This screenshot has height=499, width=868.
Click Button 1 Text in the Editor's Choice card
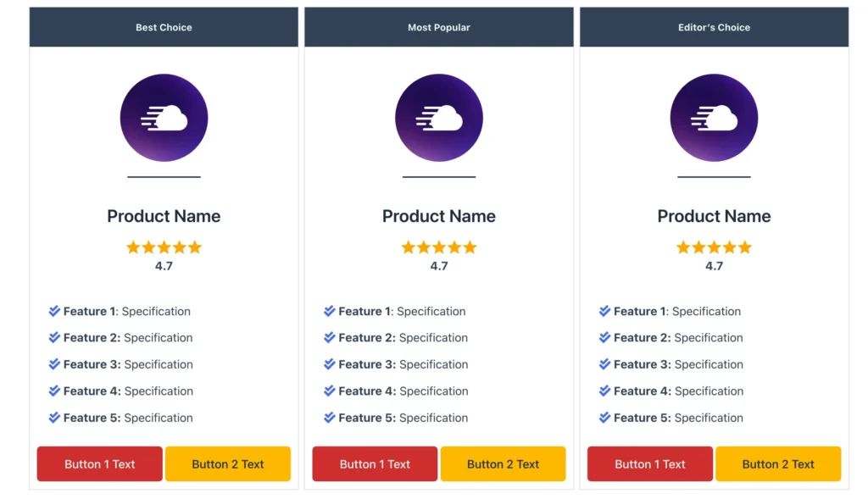tap(649, 463)
